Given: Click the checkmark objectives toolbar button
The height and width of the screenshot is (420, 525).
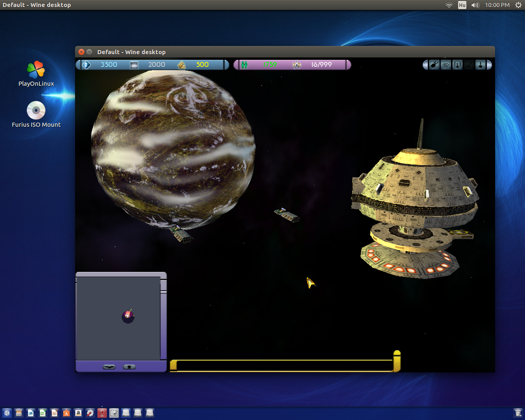Looking at the screenshot, I should pos(469,65).
